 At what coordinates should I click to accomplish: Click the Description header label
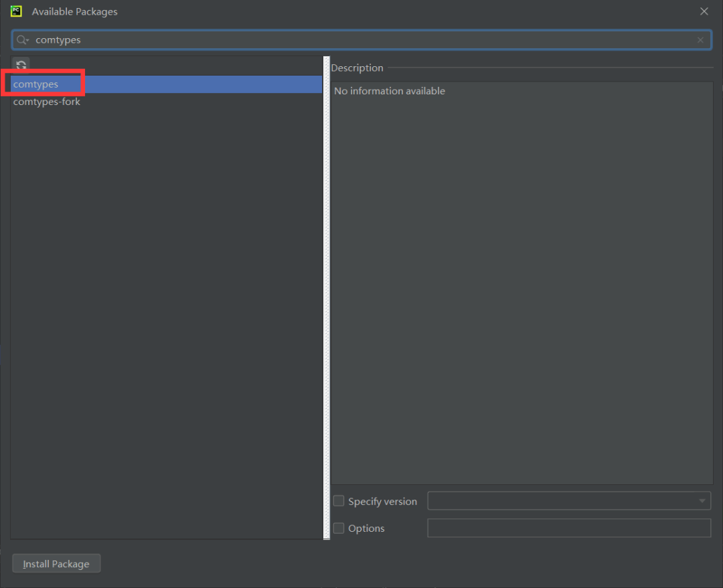(x=357, y=68)
